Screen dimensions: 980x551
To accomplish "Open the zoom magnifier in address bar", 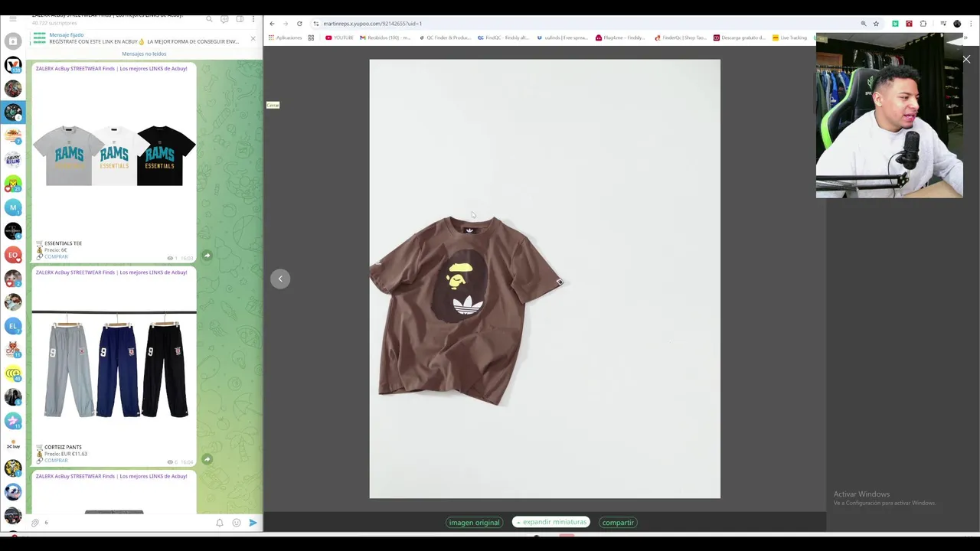I will pyautogui.click(x=864, y=24).
